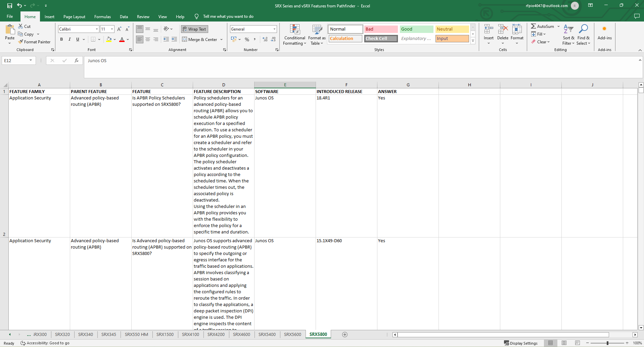Click the Insert Function fx icon
Image resolution: width=644 pixels, height=347 pixels.
pyautogui.click(x=77, y=60)
